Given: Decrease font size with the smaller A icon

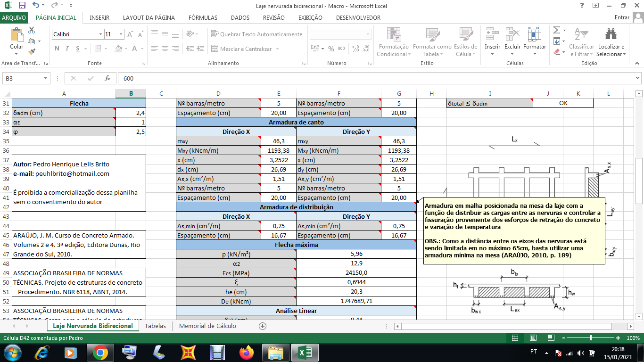Looking at the screenshot, I should [x=140, y=34].
